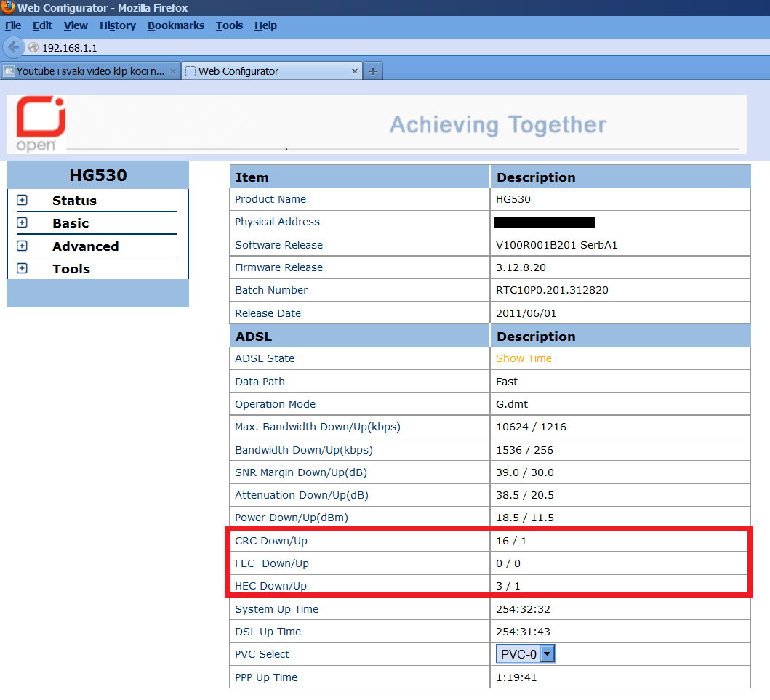The height and width of the screenshot is (700, 770).
Task: Click the Firefox back arrow button
Action: pos(13,47)
